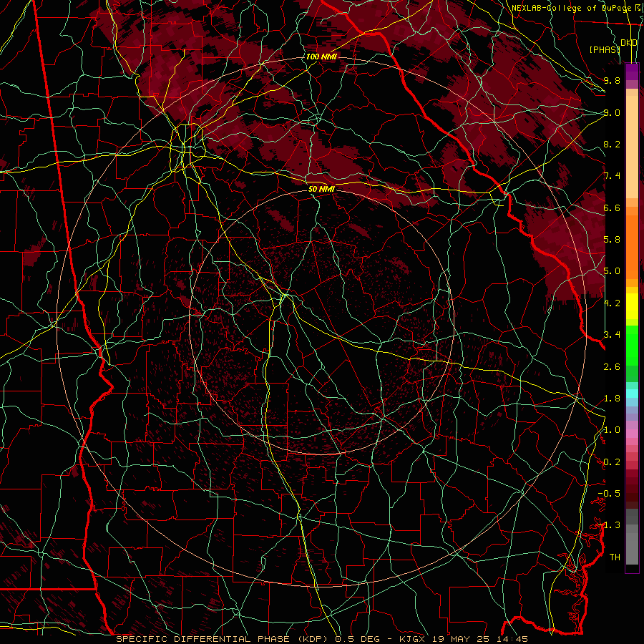Click the 8.2 value on the color scale
This screenshot has height=644, width=644.
point(612,144)
